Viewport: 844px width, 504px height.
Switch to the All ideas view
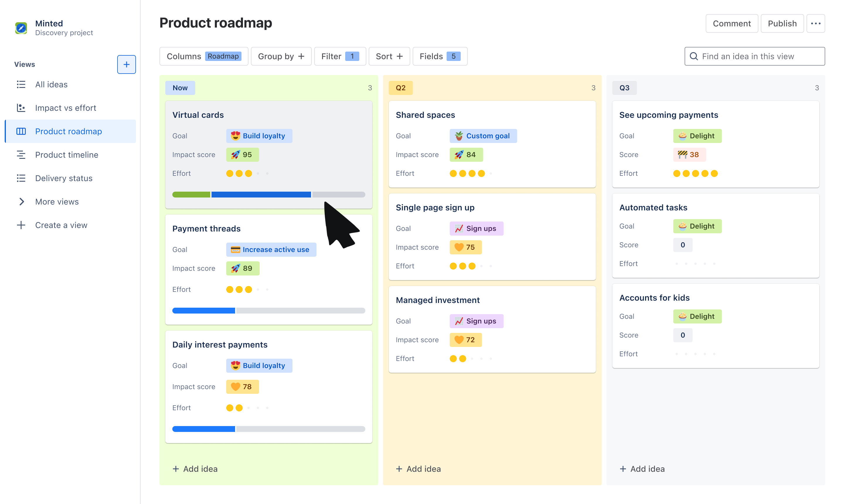[x=51, y=84]
